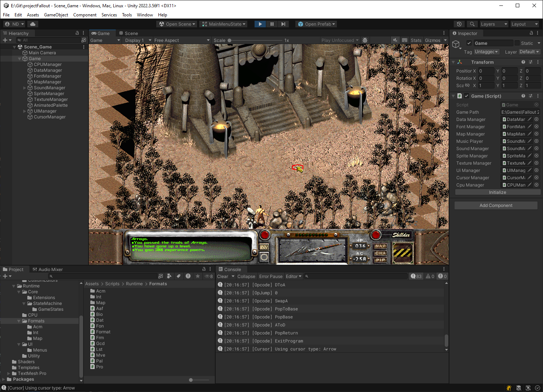
Task: Toggle Mute Audio in Game view
Action: (395, 40)
